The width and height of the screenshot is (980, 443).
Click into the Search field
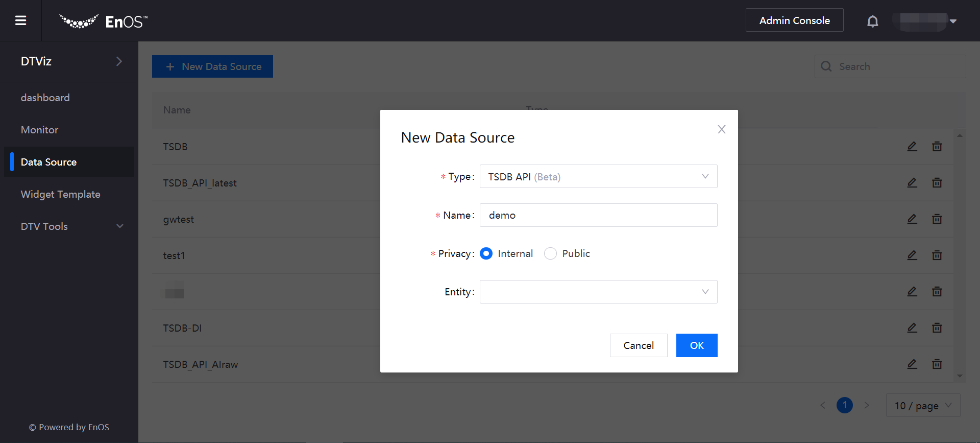point(890,66)
